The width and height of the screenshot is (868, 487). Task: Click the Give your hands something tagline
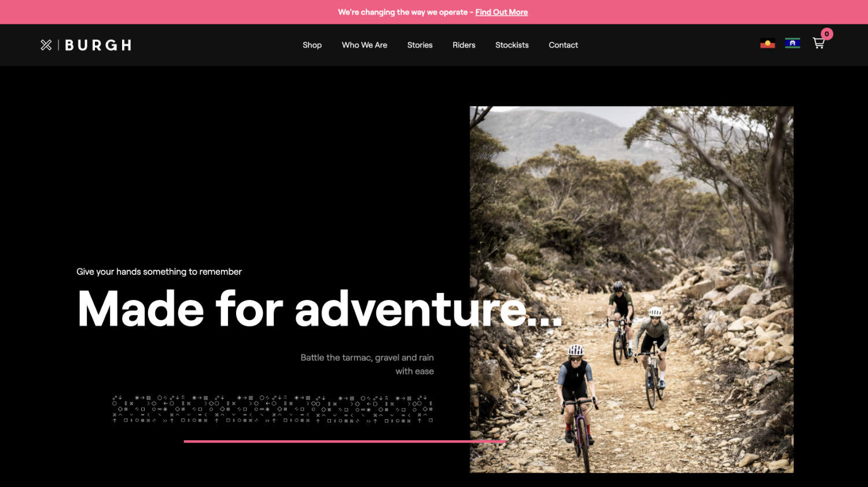tap(159, 272)
